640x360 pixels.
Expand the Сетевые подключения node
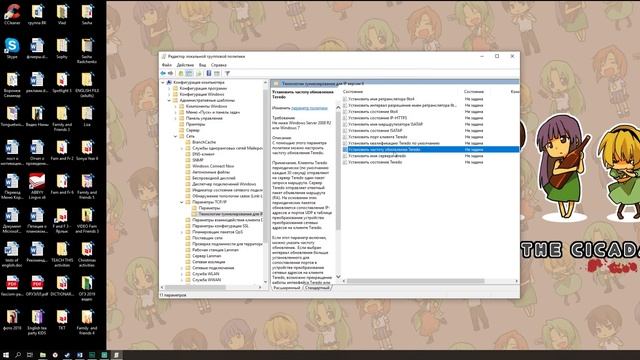click(182, 268)
